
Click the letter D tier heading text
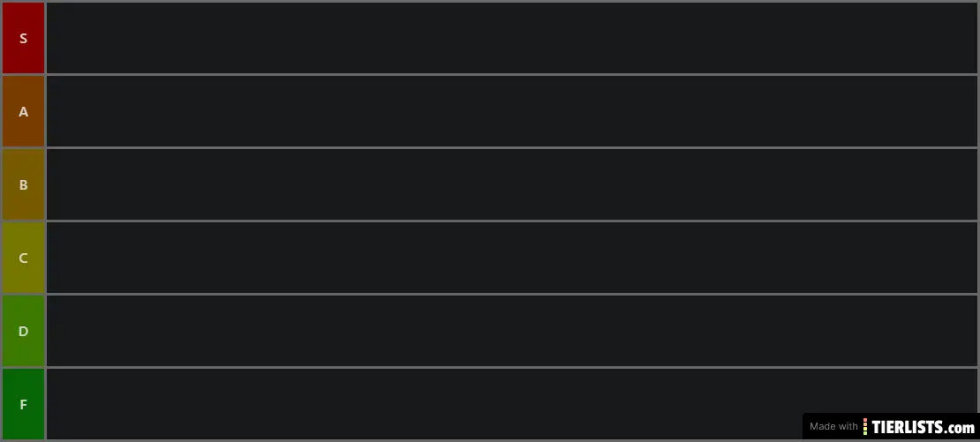[x=23, y=332]
